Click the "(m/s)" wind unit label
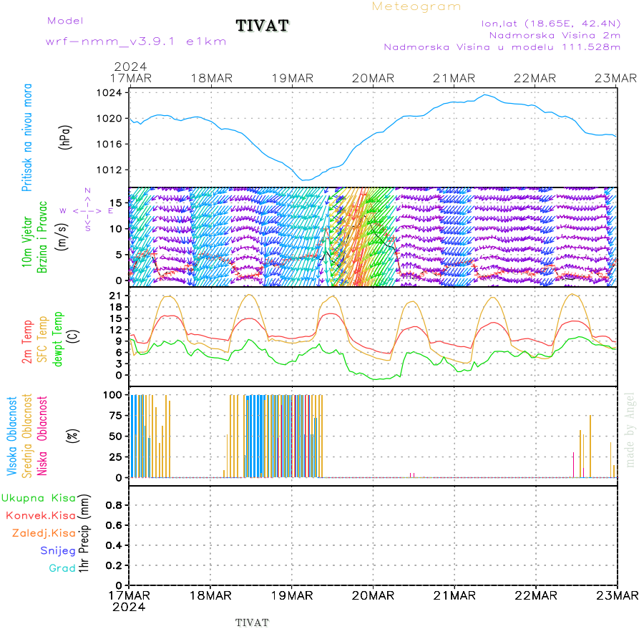 point(62,237)
